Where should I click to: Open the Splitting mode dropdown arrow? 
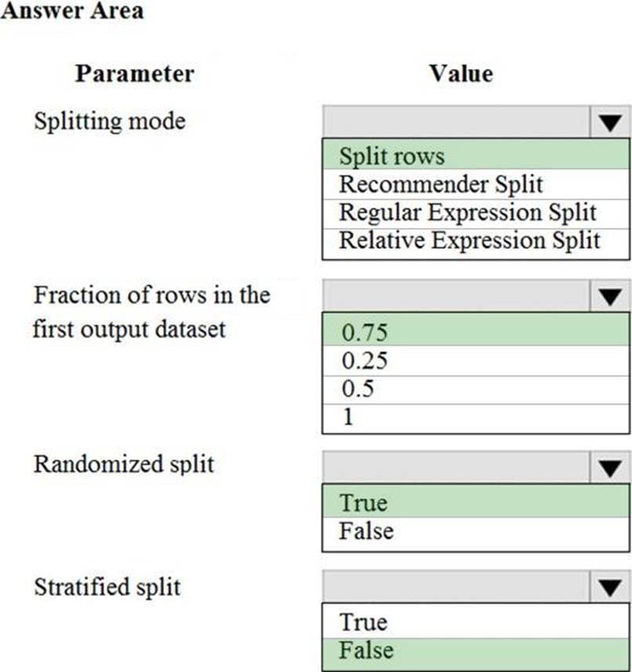tap(609, 122)
